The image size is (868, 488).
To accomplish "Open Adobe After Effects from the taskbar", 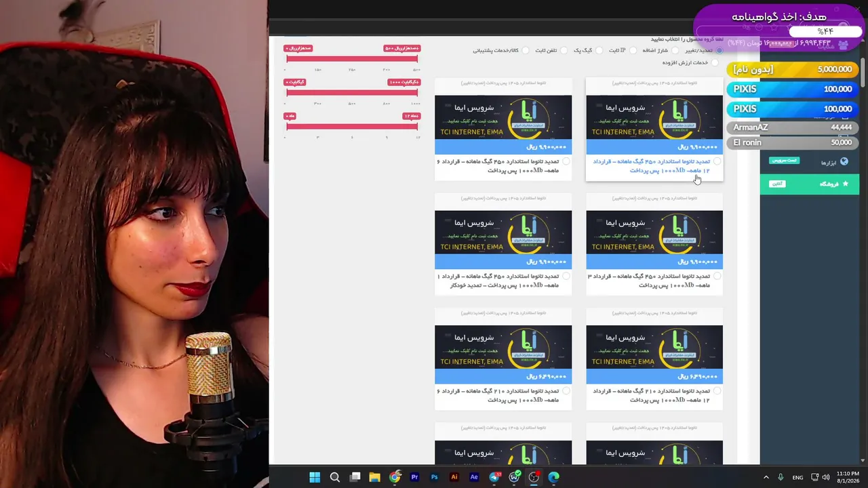I will click(x=474, y=477).
